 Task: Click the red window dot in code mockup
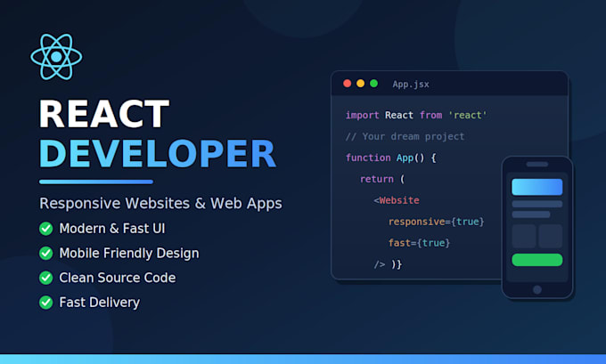pos(347,84)
